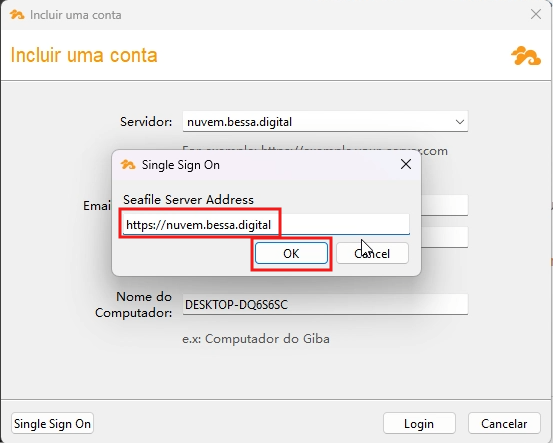Click the Seafile Server Address label
Viewport: 553px width, 443px height.
[188, 200]
